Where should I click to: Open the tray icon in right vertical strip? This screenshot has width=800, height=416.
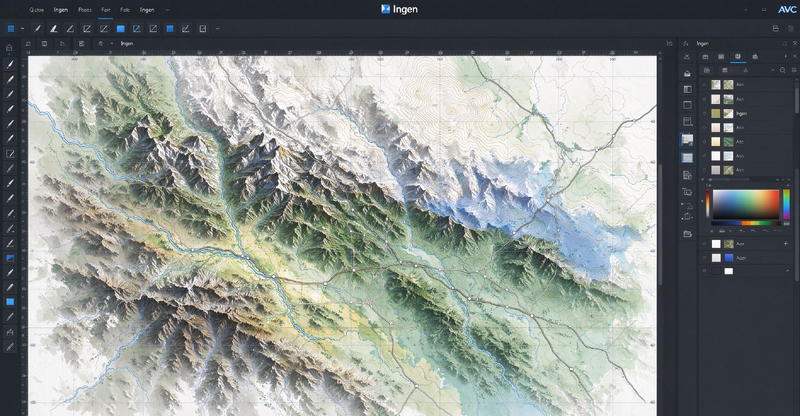pyautogui.click(x=687, y=74)
